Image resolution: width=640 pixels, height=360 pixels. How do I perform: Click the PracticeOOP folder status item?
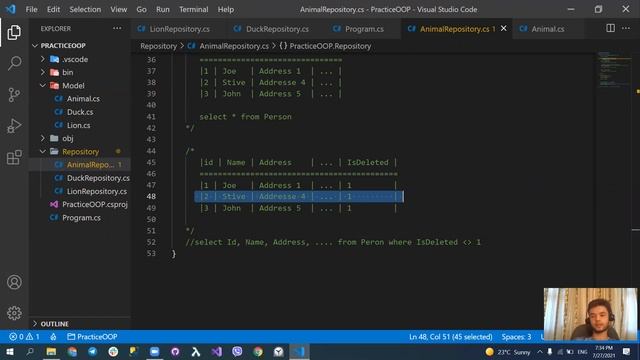coord(92,337)
